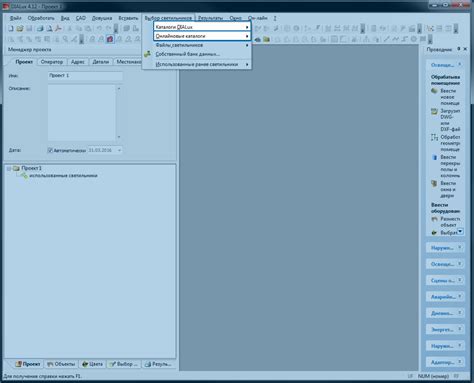Click the Выбрать guide link
Image resolution: width=474 pixels, height=383 pixels.
tap(448, 233)
